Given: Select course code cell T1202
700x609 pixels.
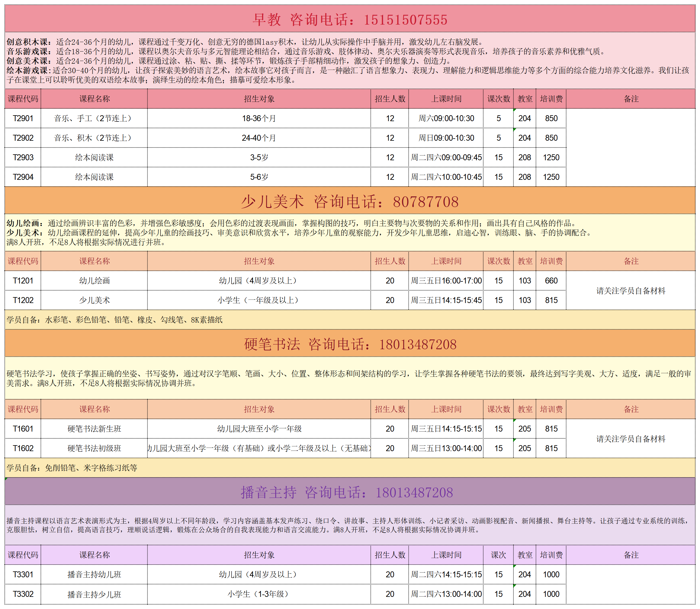Looking at the screenshot, I should click(x=23, y=300).
